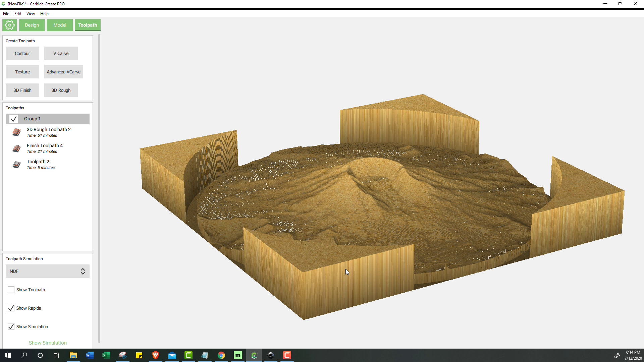644x362 pixels.
Task: Click the Advanced VCarve icon
Action: [x=63, y=71]
